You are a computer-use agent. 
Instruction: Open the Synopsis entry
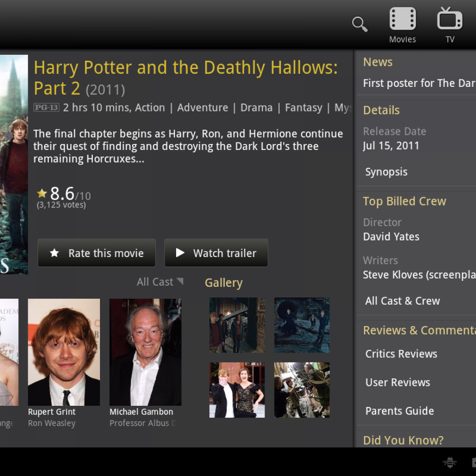386,172
